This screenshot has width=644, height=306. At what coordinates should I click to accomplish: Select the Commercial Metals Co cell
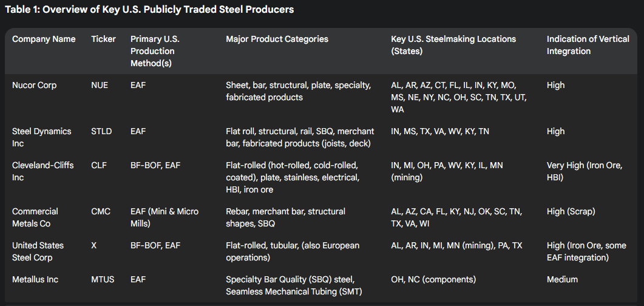click(x=35, y=218)
